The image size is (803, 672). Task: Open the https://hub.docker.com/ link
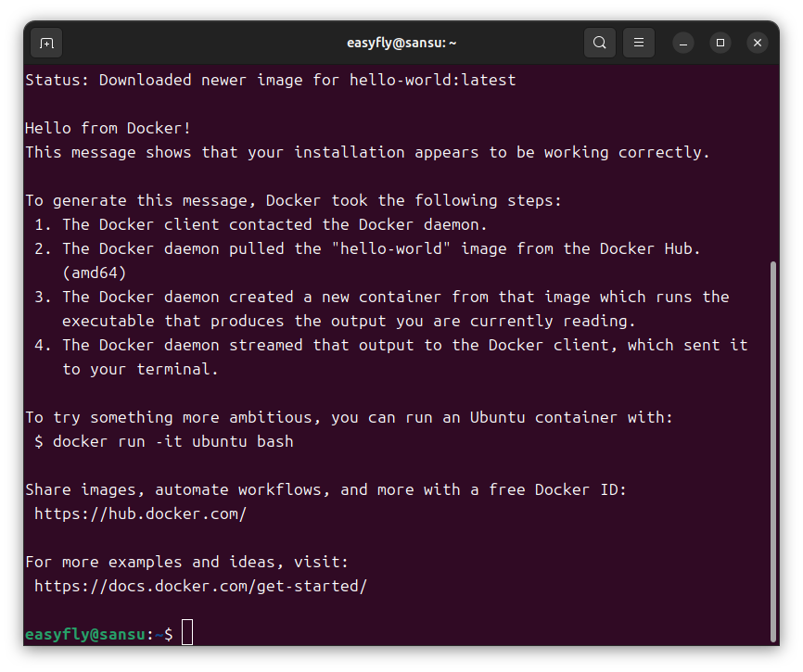tap(140, 514)
